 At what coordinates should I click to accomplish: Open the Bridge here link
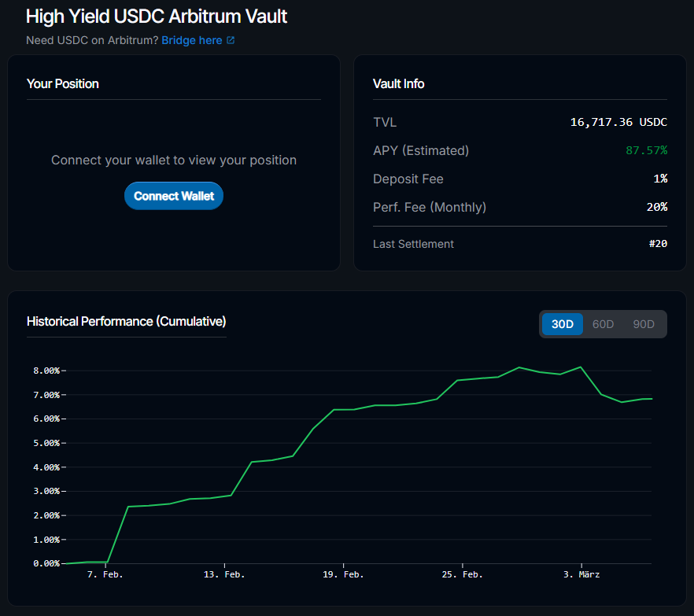192,40
